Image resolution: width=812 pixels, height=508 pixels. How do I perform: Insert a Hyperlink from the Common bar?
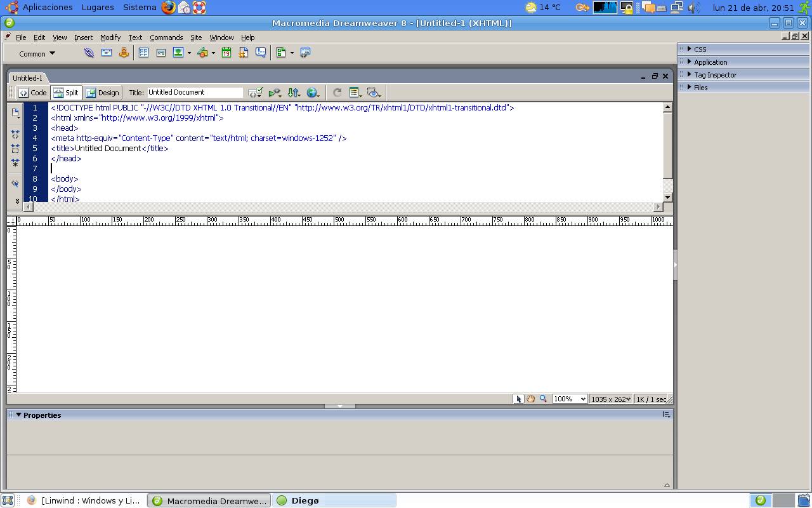[x=89, y=53]
